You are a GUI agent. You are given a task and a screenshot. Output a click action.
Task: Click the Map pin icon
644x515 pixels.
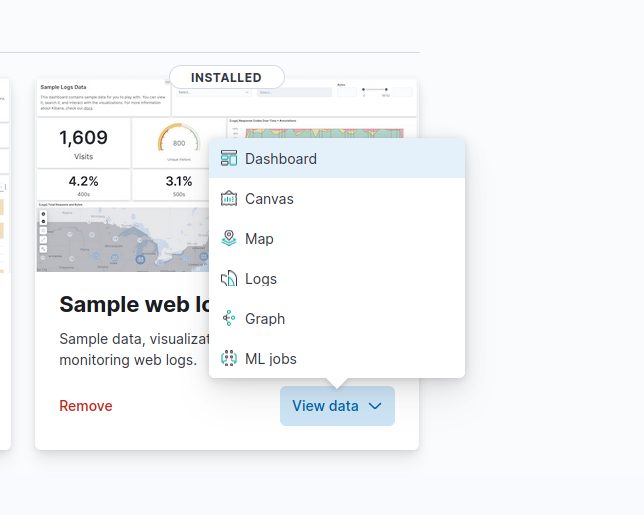tap(229, 238)
